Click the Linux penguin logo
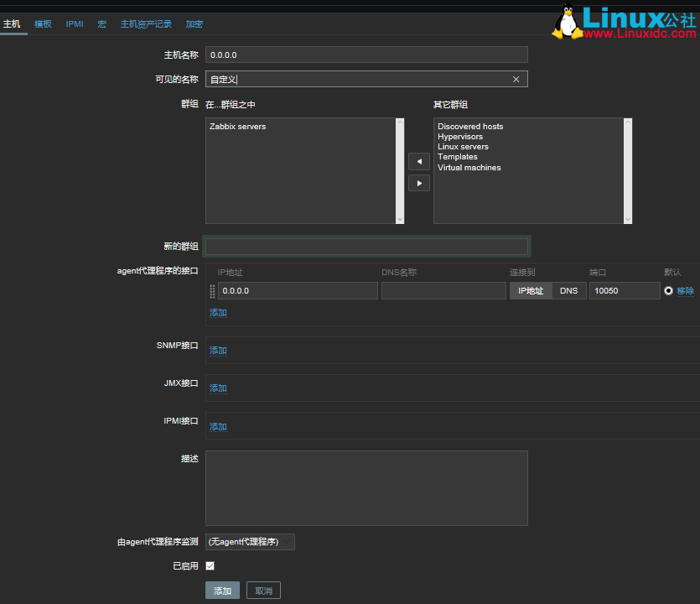This screenshot has height=604, width=700. tap(568, 22)
